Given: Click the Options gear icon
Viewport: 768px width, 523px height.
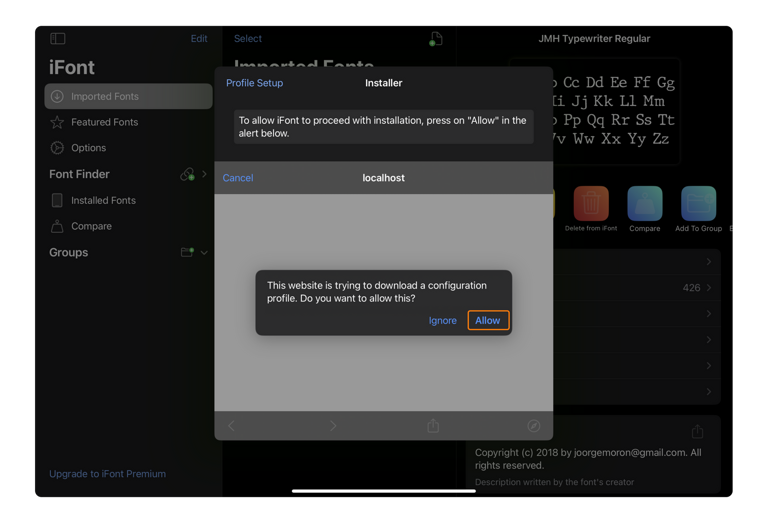Looking at the screenshot, I should pos(57,147).
